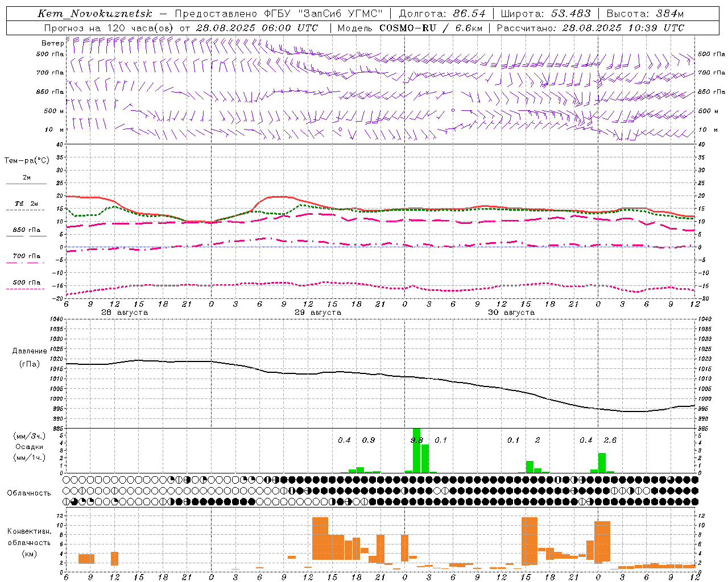Click the Осадки precipitation label
The width and height of the screenshot is (728, 582).
(x=29, y=447)
